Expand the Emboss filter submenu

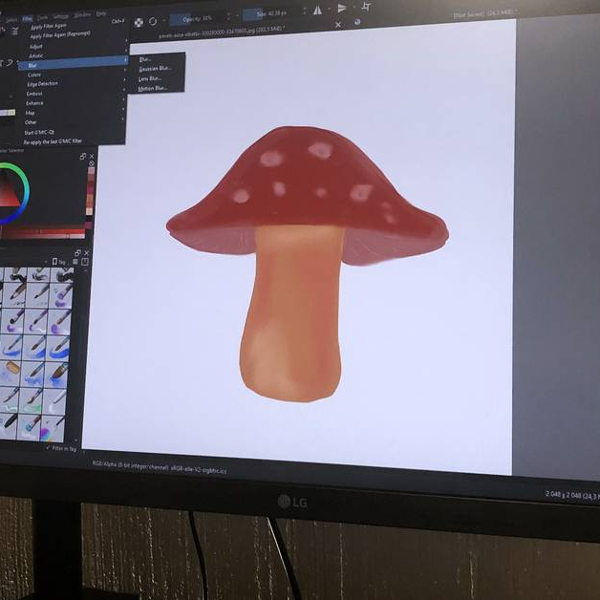point(34,94)
